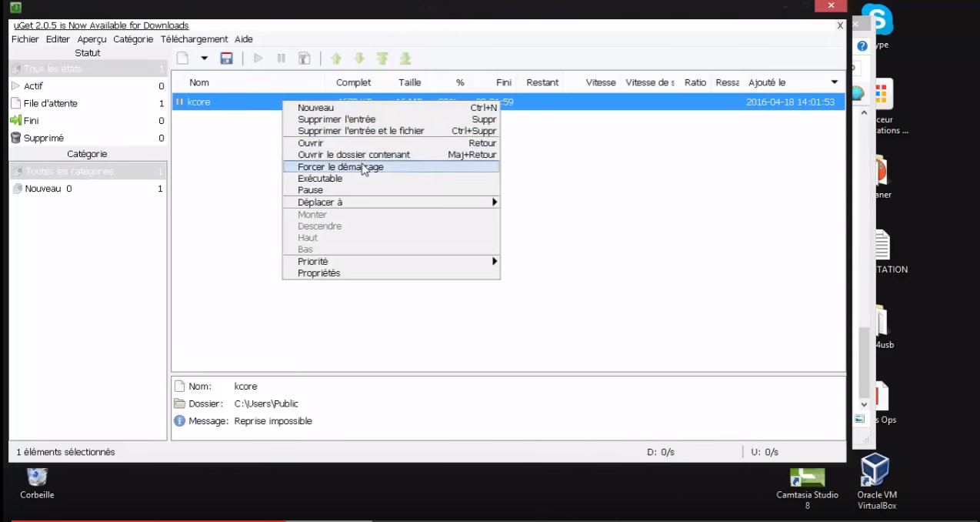Click the Dossier C:\Users\Public text
This screenshot has width=980, height=522.
coord(266,403)
